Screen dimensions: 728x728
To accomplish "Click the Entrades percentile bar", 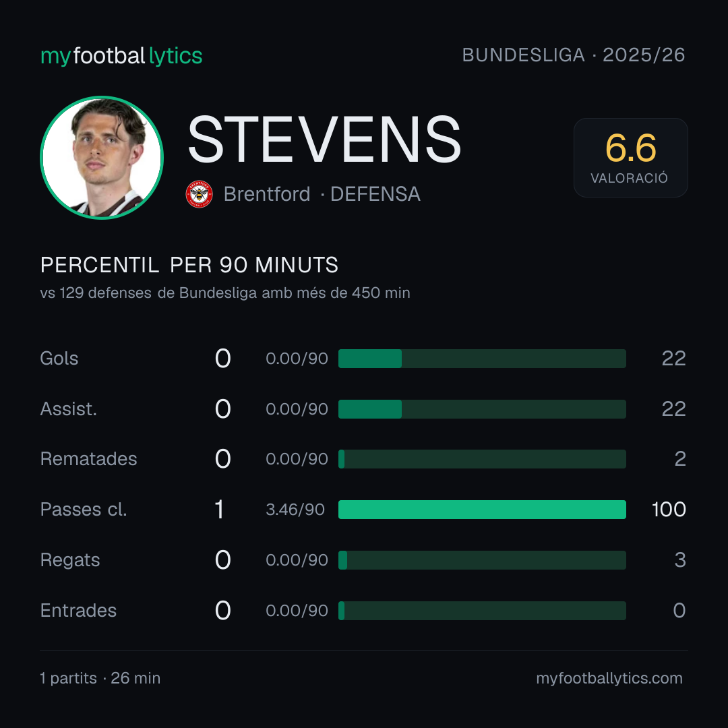I will click(x=482, y=611).
